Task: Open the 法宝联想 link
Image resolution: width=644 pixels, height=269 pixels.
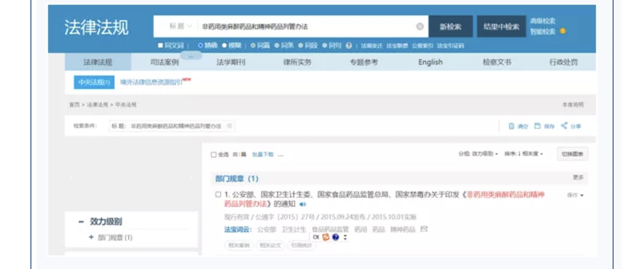Action: 397,45
